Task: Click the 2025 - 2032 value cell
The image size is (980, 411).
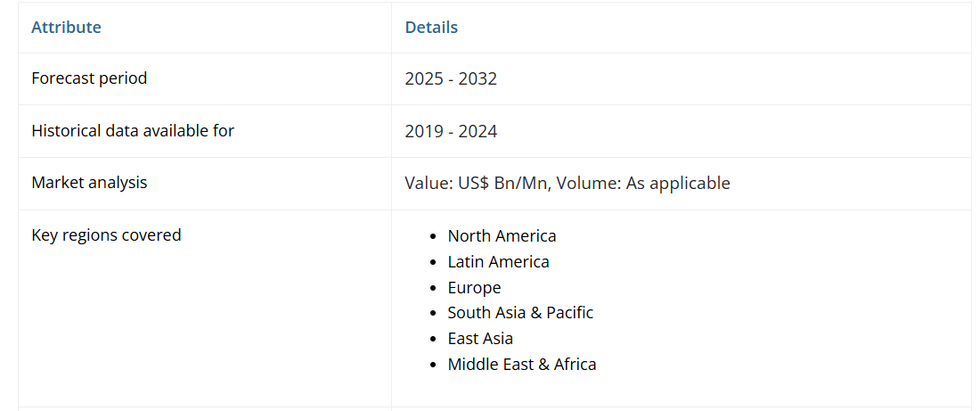Action: coord(451,79)
